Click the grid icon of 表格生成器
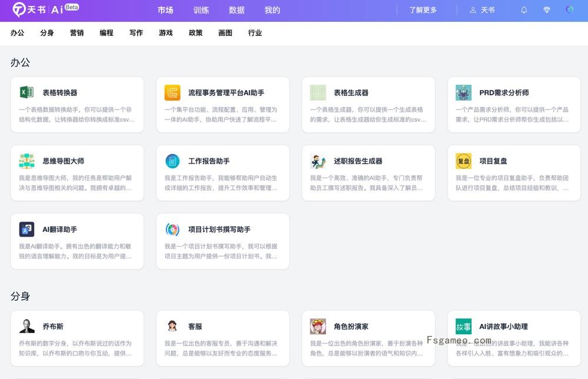The height and width of the screenshot is (379, 588). click(318, 92)
